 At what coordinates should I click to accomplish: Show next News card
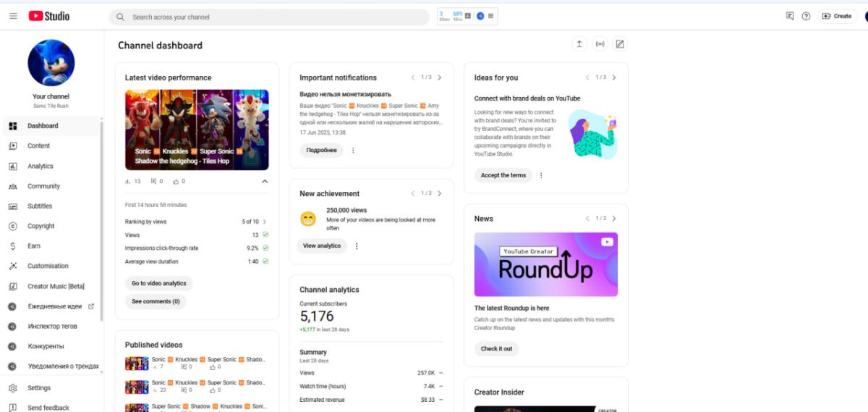click(614, 219)
